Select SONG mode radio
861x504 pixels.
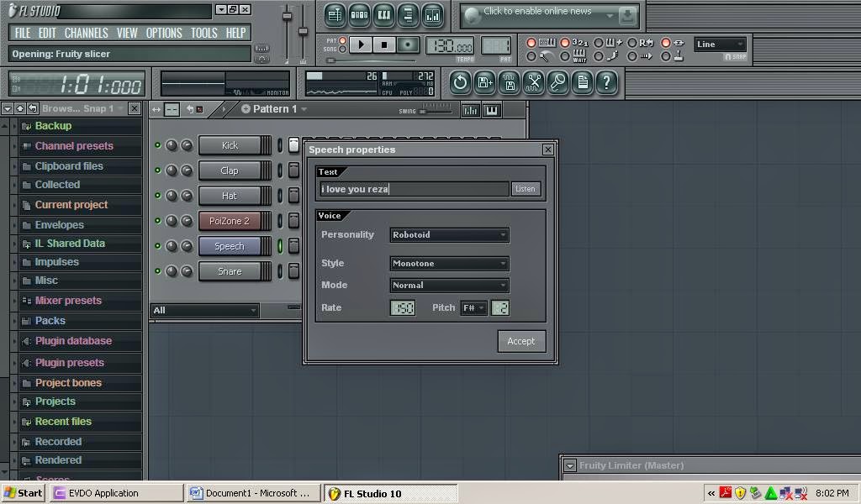[x=343, y=49]
